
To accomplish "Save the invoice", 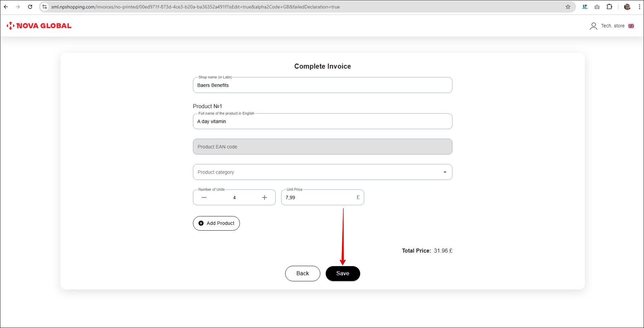I will pos(343,274).
